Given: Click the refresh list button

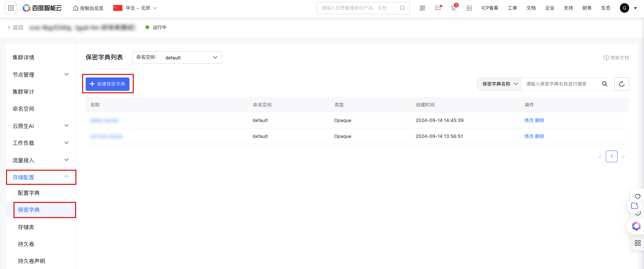Looking at the screenshot, I should [622, 84].
